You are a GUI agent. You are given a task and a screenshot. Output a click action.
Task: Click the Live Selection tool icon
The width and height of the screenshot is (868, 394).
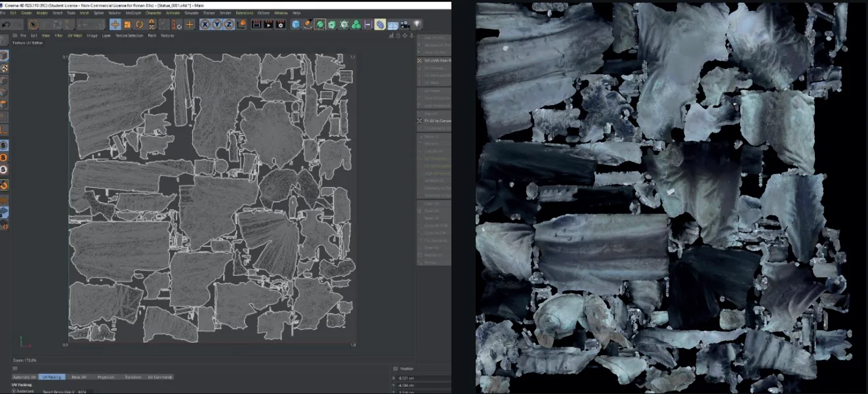[x=33, y=24]
